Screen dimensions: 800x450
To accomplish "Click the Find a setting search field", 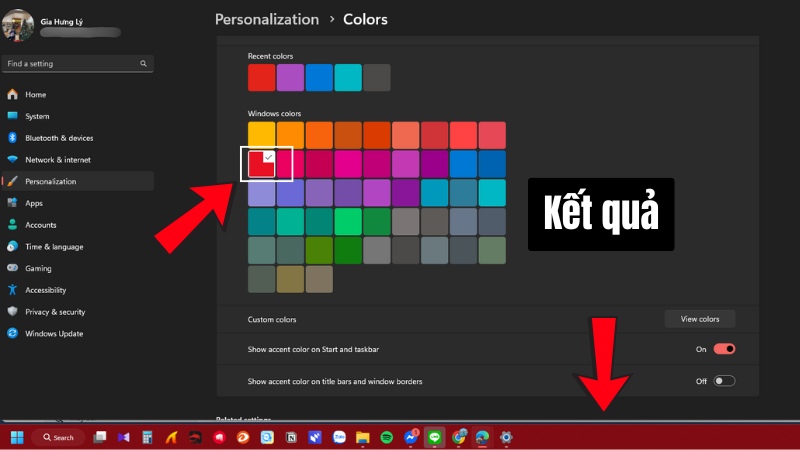I will point(78,64).
